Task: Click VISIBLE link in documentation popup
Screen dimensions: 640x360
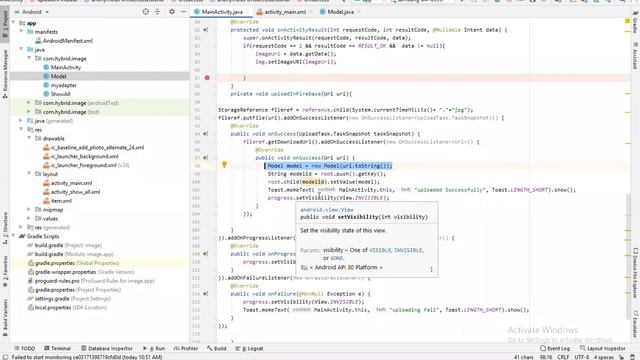Action: tap(380, 250)
